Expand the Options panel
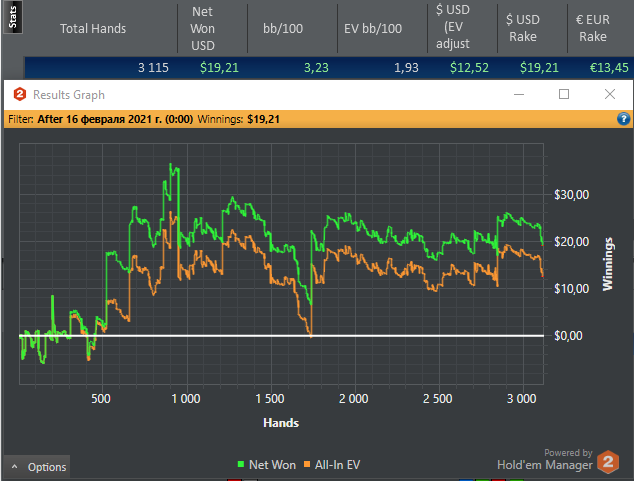Screen dimensions: 634x481 38,467
